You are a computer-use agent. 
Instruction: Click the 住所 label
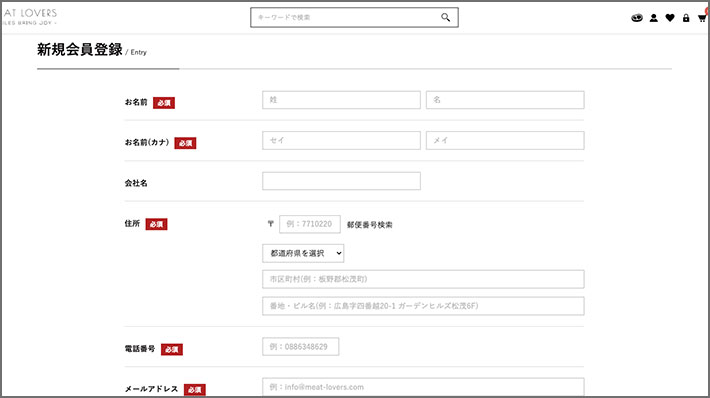click(132, 224)
